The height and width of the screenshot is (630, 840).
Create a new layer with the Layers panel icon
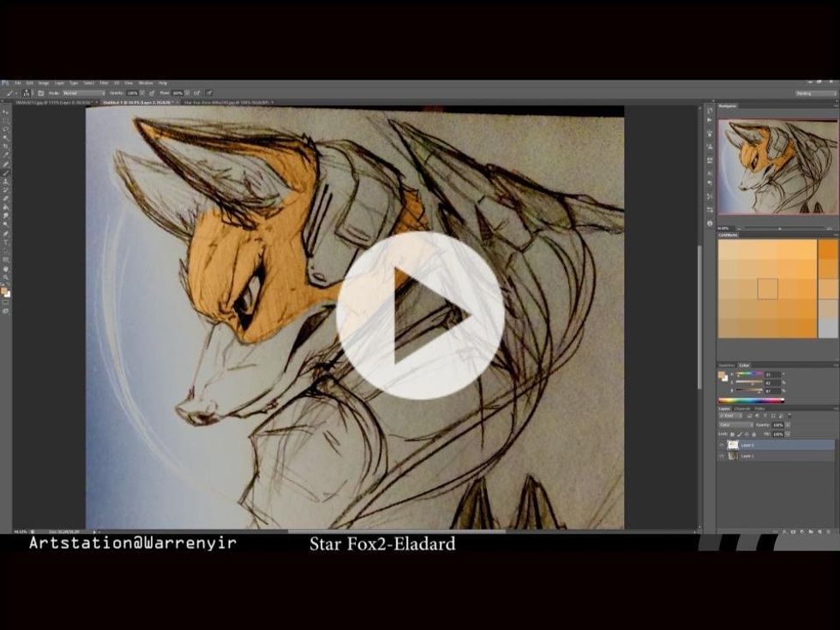pos(821,531)
